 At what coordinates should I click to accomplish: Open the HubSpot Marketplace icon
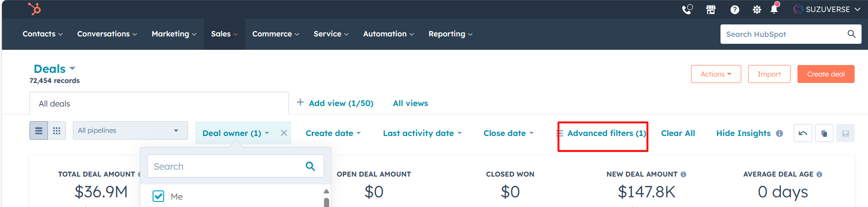coord(711,9)
